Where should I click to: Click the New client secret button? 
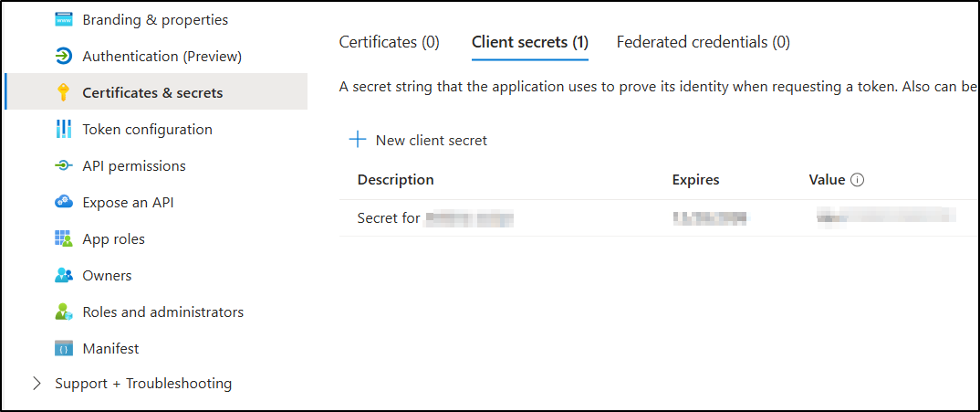pyautogui.click(x=420, y=141)
